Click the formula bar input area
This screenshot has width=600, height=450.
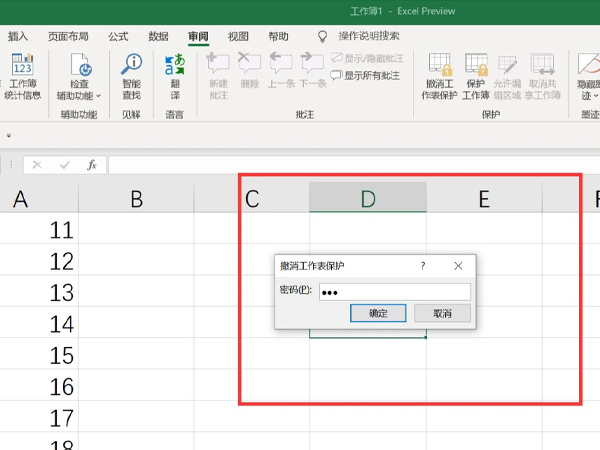point(354,165)
